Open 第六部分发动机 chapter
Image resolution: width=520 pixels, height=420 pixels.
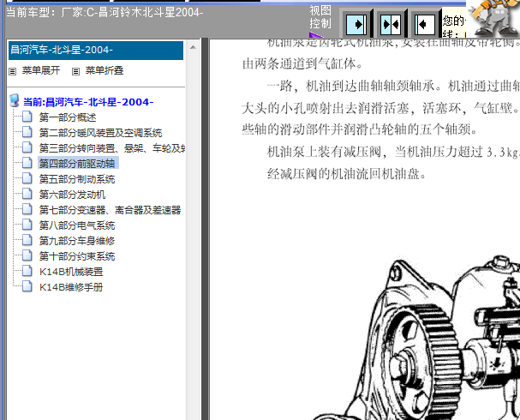[x=72, y=195]
